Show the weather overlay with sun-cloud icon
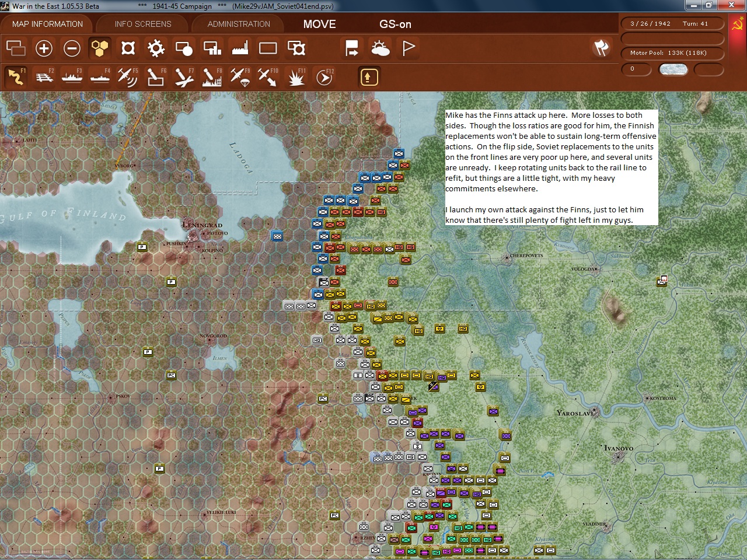Viewport: 747px width, 560px height. pyautogui.click(x=380, y=48)
